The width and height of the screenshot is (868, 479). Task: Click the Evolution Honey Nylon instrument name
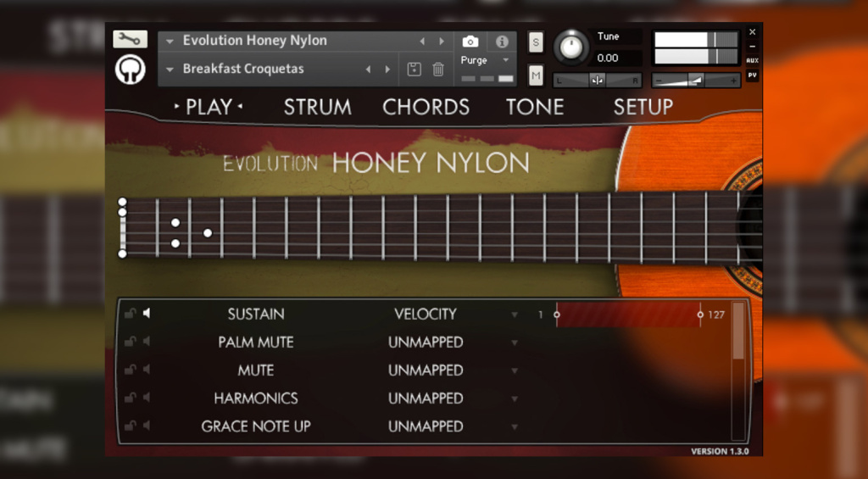254,41
